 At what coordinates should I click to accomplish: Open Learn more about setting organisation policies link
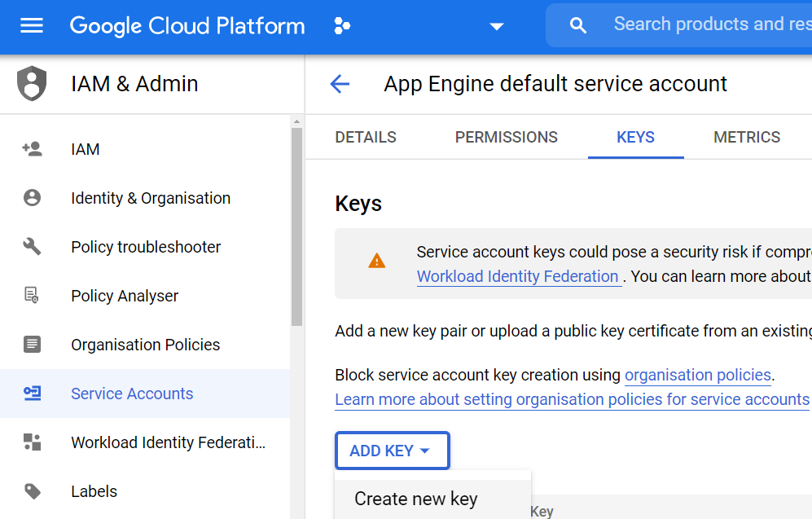point(573,399)
